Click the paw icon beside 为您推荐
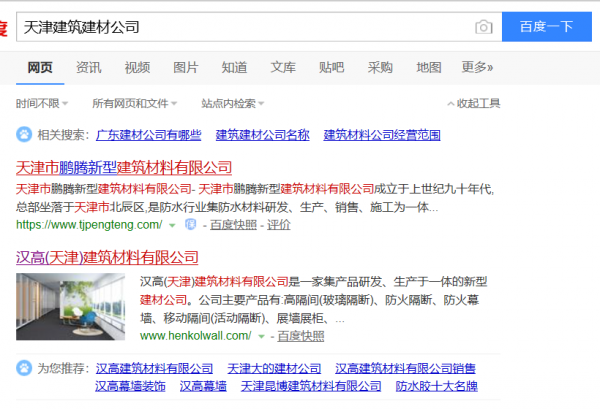The width and height of the screenshot is (600, 409). 24,369
